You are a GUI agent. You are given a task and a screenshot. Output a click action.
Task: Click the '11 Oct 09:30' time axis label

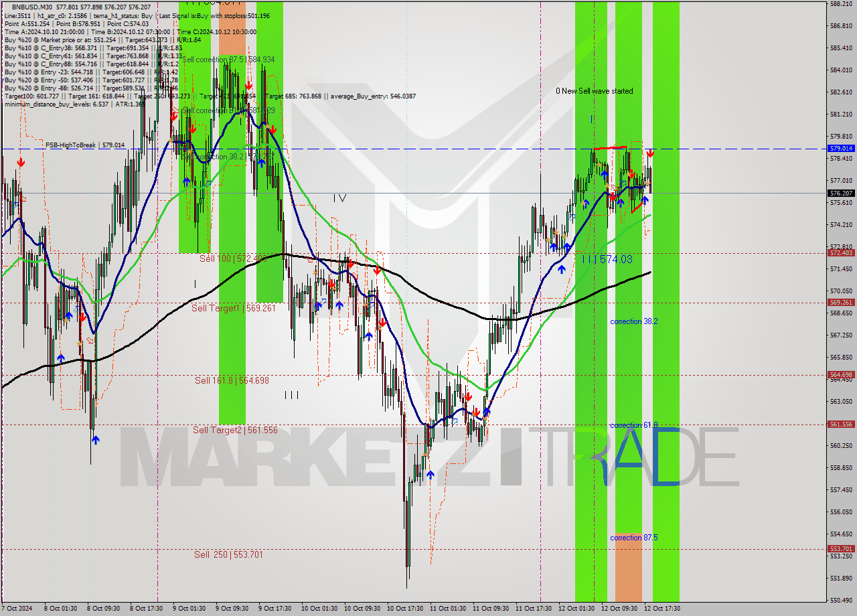click(x=491, y=609)
